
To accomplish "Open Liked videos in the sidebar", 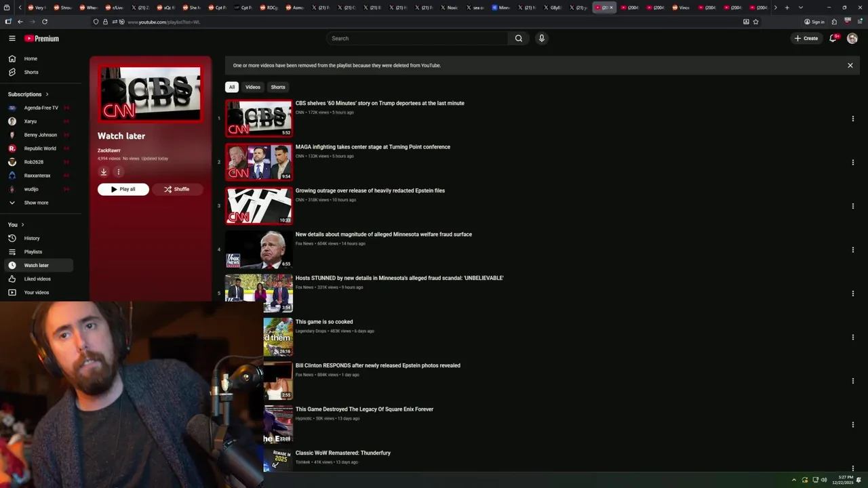I will tap(38, 279).
